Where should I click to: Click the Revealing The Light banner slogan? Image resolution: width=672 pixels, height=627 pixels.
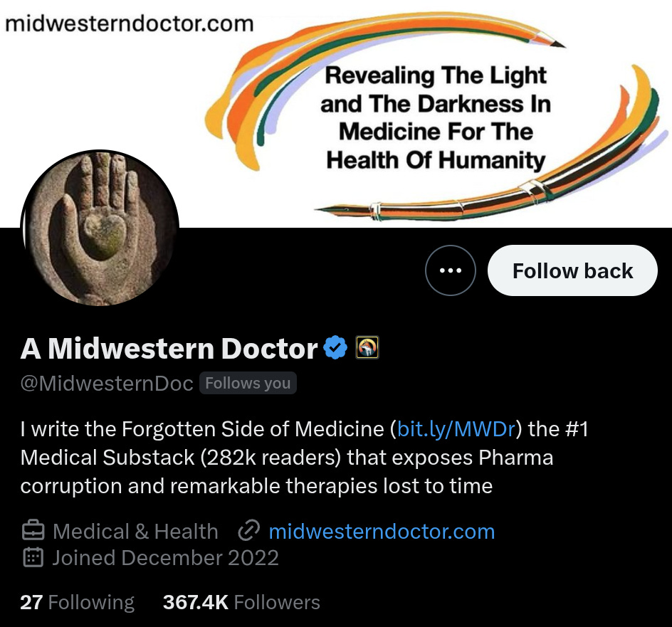coord(436,117)
